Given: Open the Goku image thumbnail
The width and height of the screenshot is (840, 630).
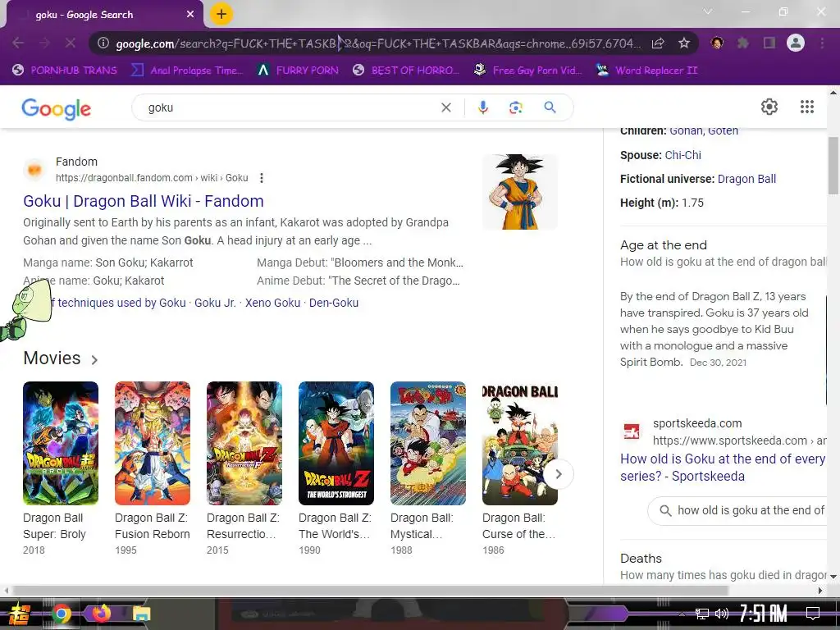Looking at the screenshot, I should (519, 192).
